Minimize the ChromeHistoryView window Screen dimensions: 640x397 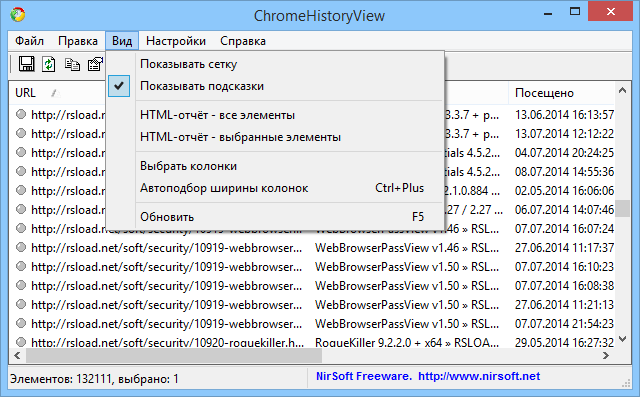548,13
